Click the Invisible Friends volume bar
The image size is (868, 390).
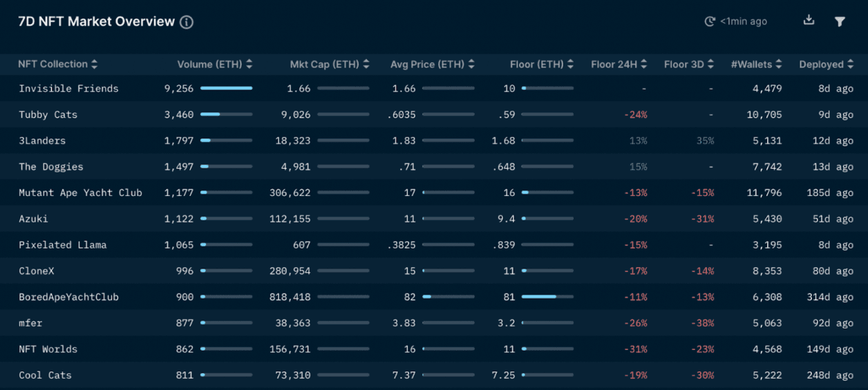click(226, 88)
